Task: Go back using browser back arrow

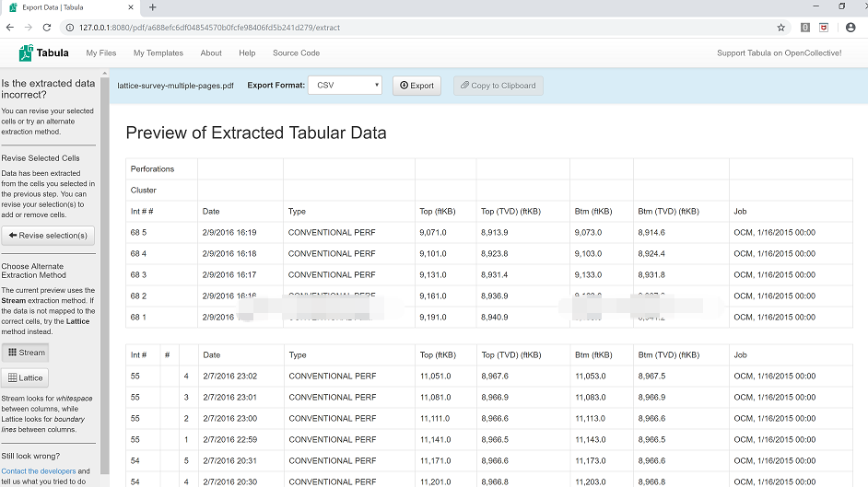Action: [10, 28]
